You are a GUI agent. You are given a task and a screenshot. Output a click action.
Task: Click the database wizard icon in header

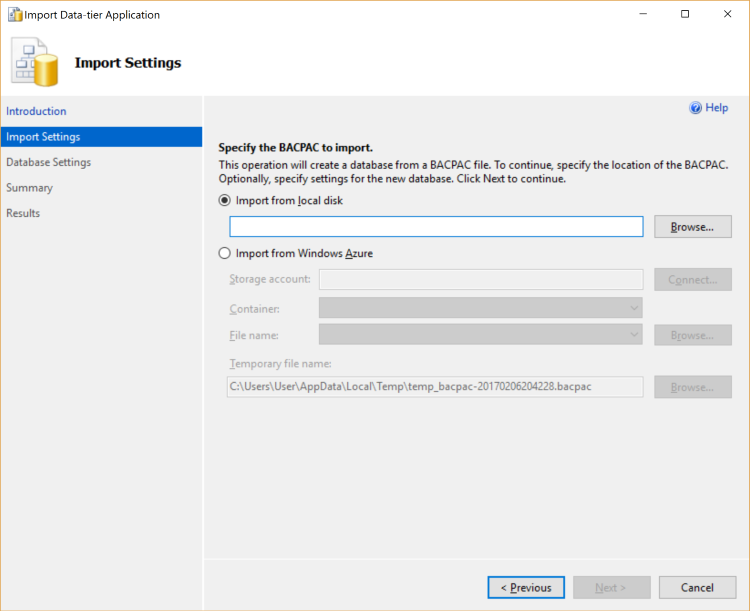tap(34, 63)
